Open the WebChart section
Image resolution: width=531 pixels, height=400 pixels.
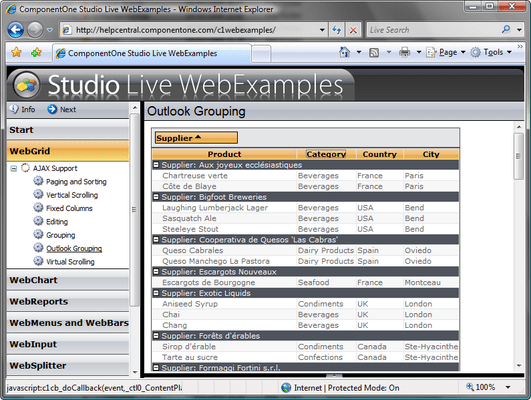(x=68, y=280)
